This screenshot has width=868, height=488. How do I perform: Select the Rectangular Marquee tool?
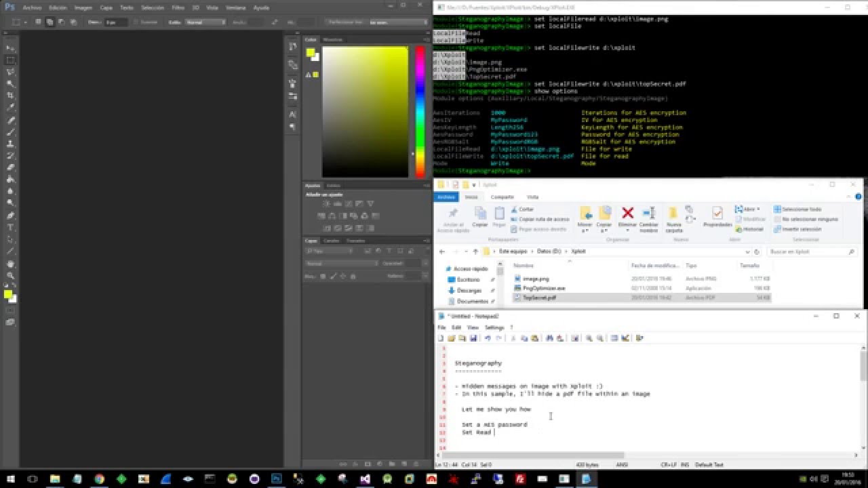pyautogui.click(x=10, y=60)
